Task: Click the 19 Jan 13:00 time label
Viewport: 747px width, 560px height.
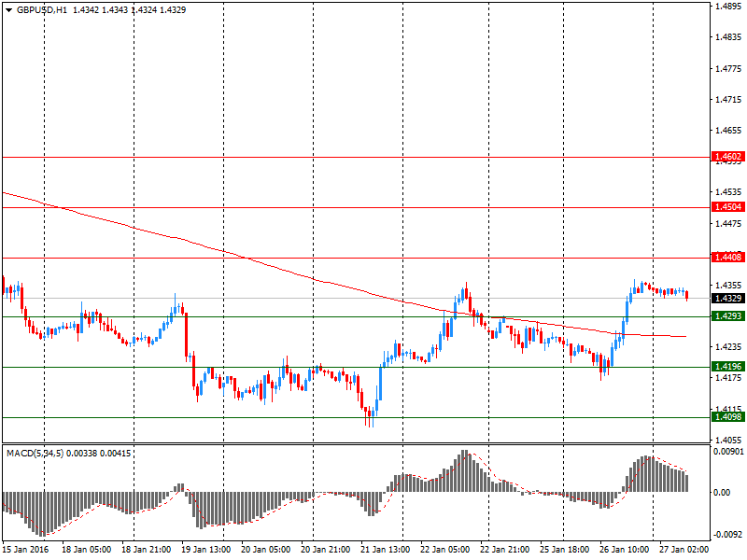Action: point(205,550)
